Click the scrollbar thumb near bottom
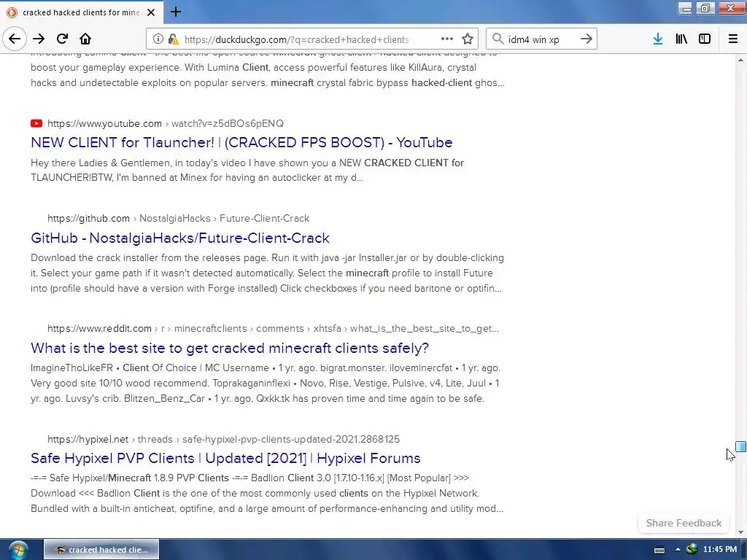 pyautogui.click(x=740, y=447)
